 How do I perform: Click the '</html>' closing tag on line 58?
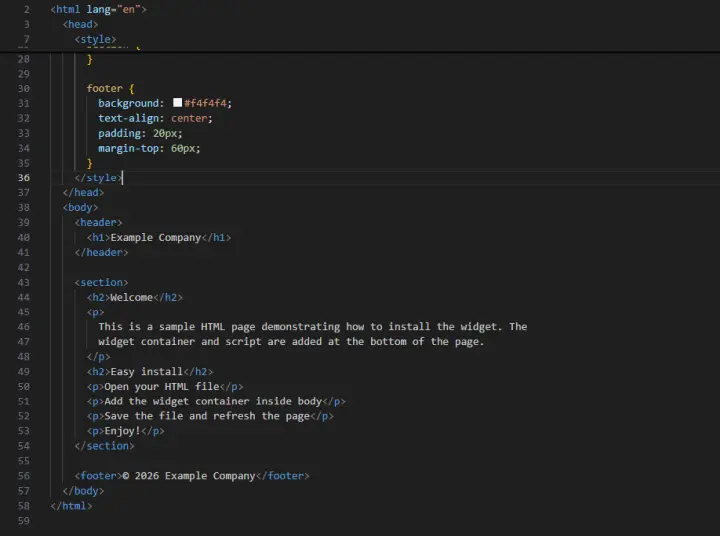71,506
